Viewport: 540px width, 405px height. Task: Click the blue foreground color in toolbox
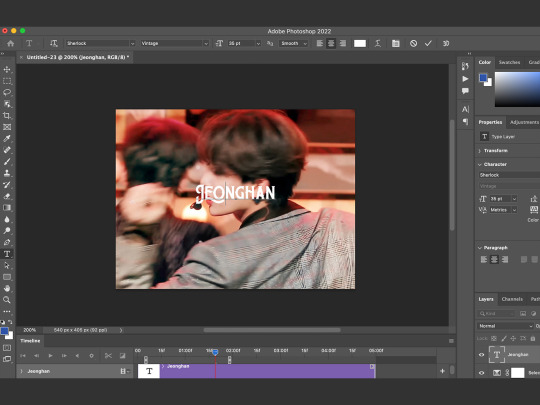pyautogui.click(x=4, y=331)
